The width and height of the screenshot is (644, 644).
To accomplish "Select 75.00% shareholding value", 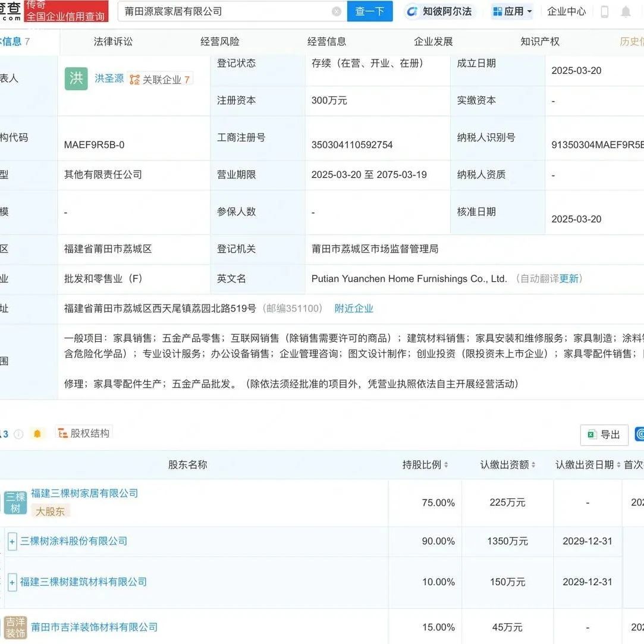I will [438, 502].
